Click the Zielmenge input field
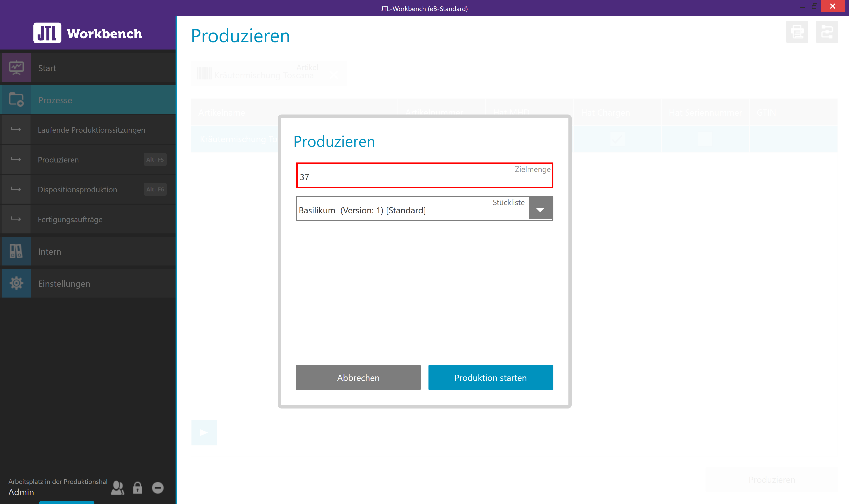Viewport: 849px width, 504px height. (424, 176)
